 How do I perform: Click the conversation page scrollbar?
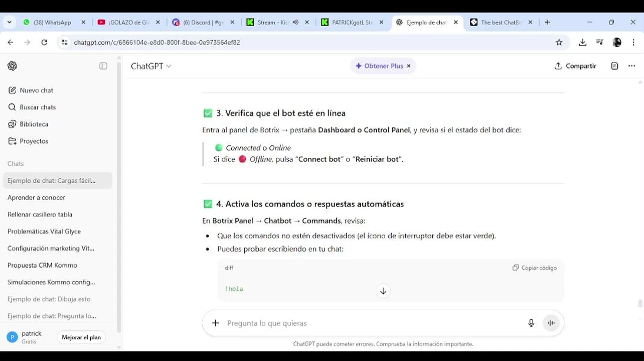coord(640,304)
